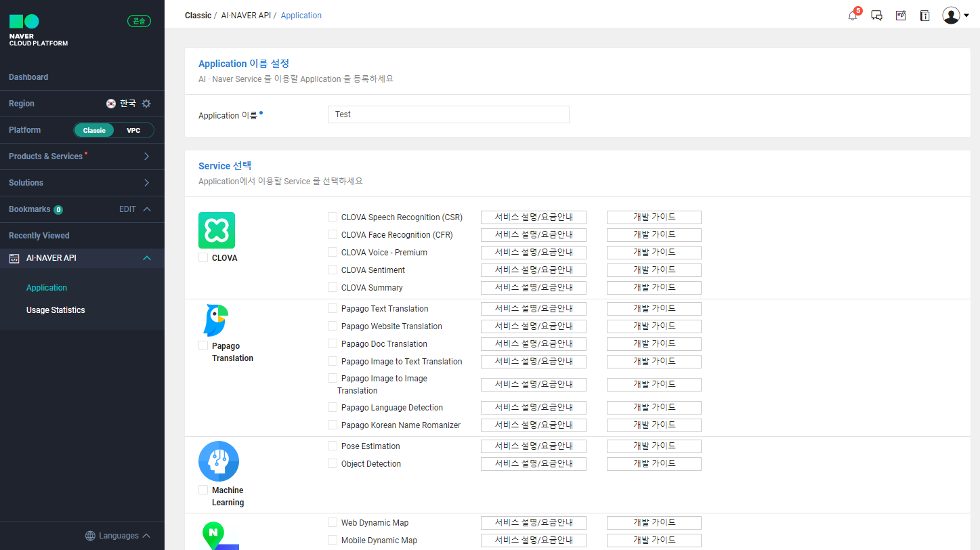
Task: Open Dashboard in sidebar
Action: coord(28,77)
